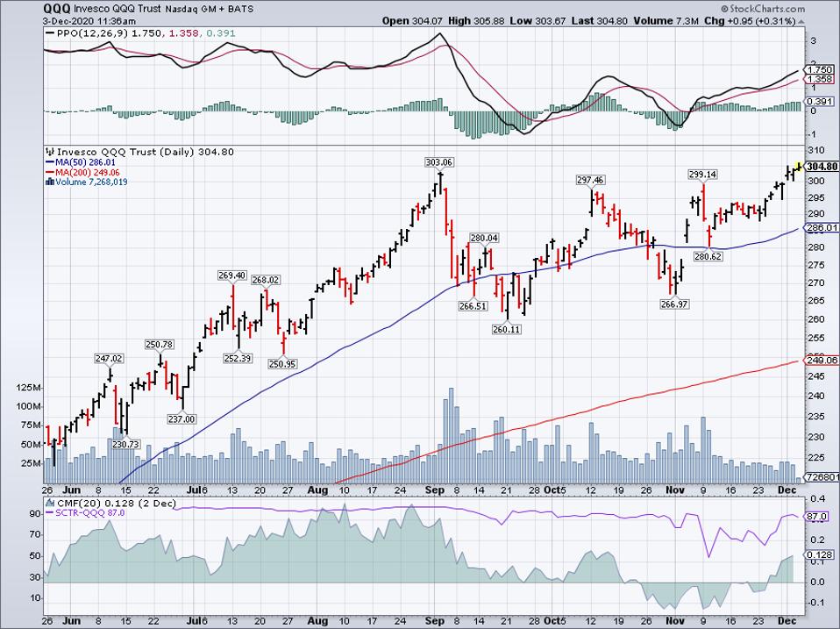Click the High 305.88 value in the header
This screenshot has height=629, width=840.
476,21
